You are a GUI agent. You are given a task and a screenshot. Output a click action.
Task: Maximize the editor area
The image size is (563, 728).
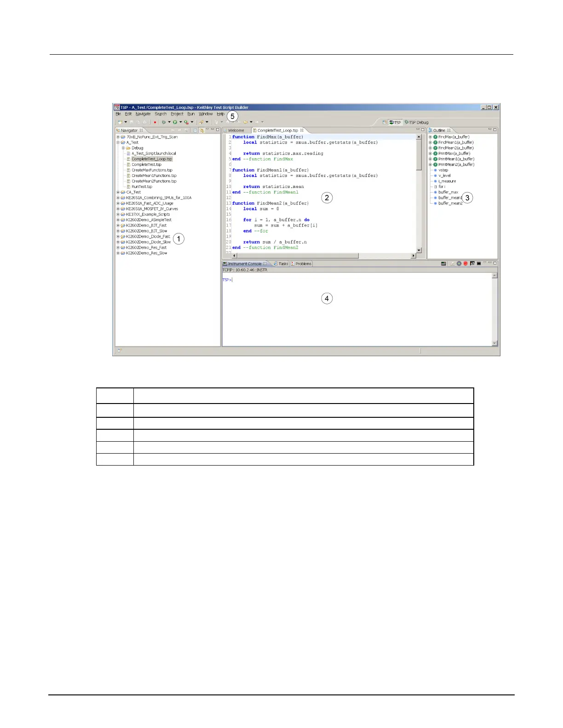(423, 130)
